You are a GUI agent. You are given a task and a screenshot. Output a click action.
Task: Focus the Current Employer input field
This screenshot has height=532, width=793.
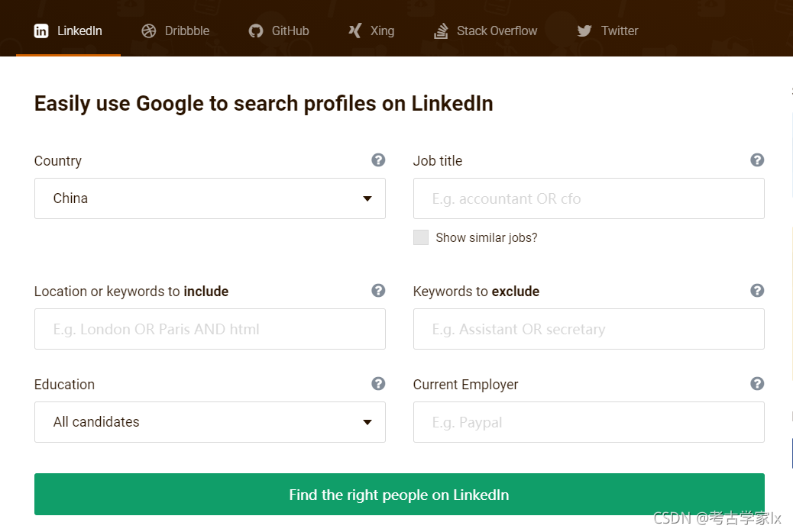[x=589, y=422]
